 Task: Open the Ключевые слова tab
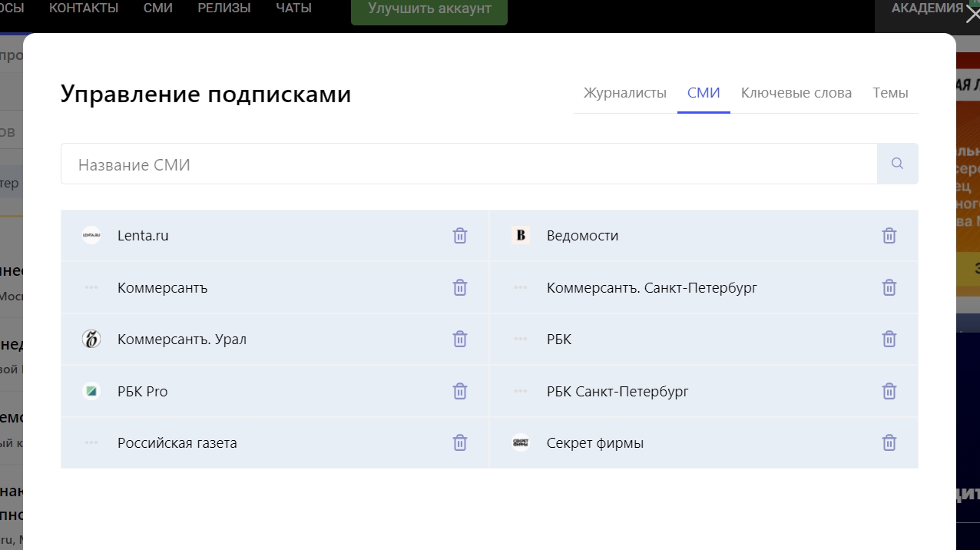pyautogui.click(x=796, y=93)
